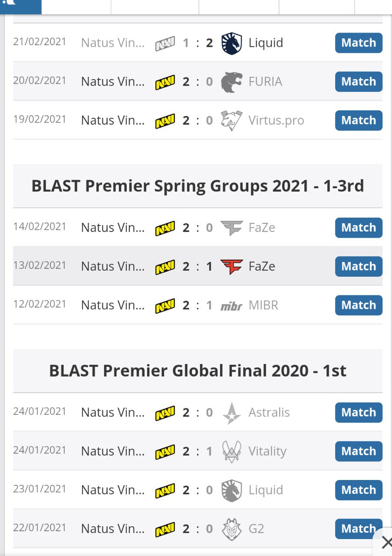Screen dimensions: 392x556
Task: Click the Vitality bee logo
Action: click(231, 451)
